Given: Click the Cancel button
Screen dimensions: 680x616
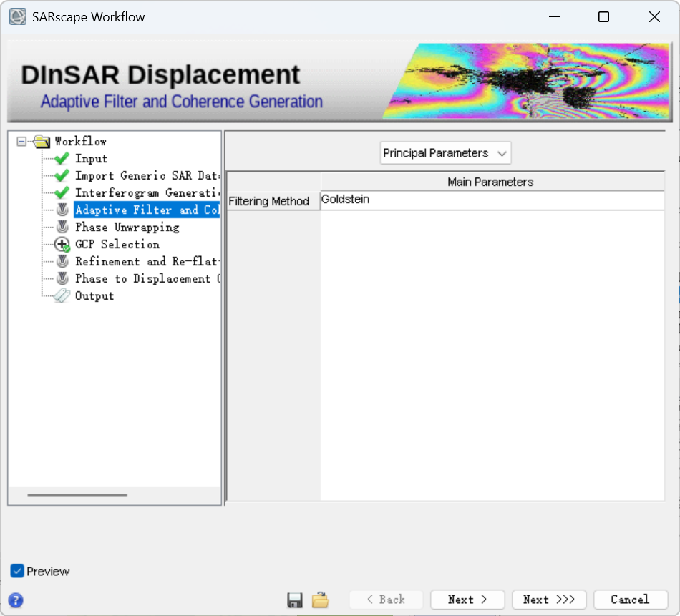Looking at the screenshot, I should point(631,600).
